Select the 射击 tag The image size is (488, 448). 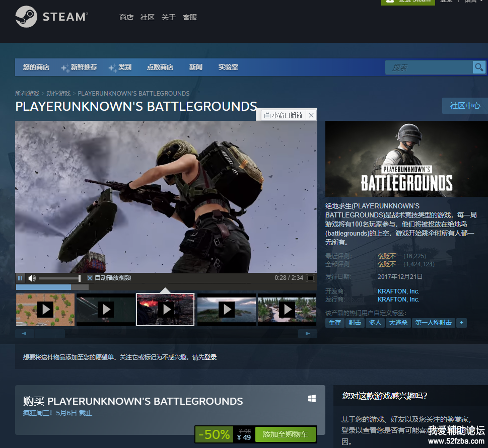tap(355, 323)
